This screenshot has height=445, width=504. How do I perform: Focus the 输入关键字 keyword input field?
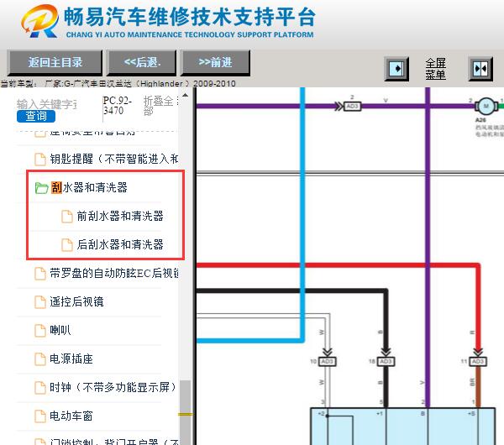[x=46, y=104]
